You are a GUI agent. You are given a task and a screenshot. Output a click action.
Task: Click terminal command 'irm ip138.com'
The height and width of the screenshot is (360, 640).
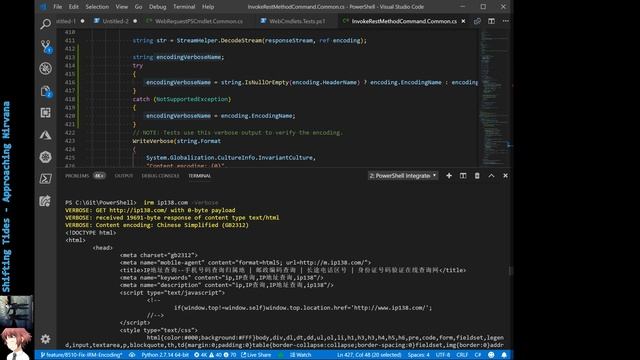tap(165, 202)
